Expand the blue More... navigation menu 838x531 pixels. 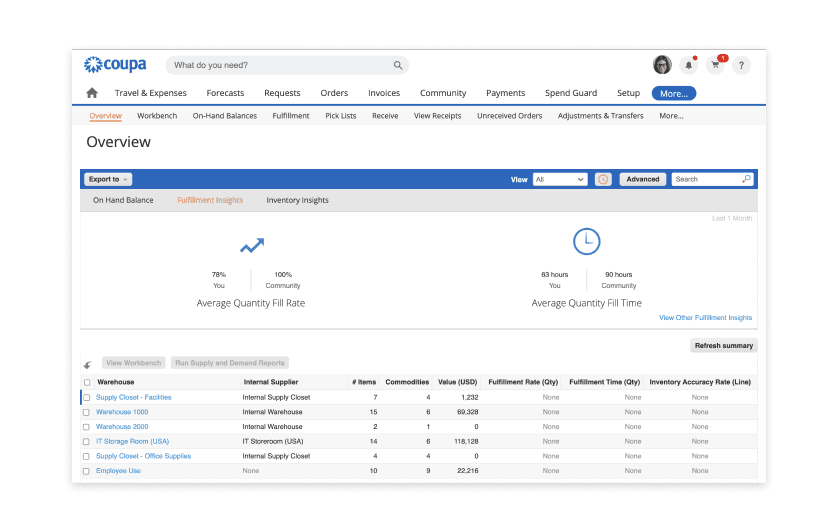673,93
